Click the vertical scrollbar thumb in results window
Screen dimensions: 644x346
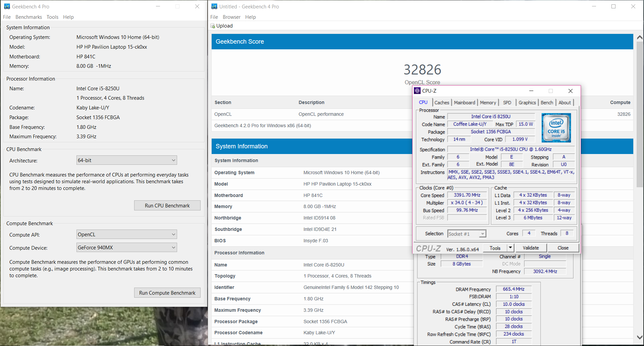click(x=640, y=114)
